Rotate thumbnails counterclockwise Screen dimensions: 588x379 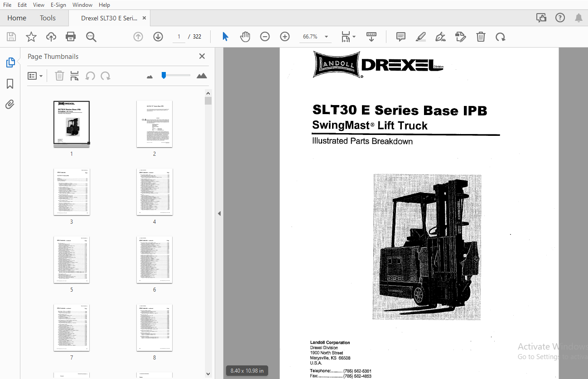pos(90,76)
